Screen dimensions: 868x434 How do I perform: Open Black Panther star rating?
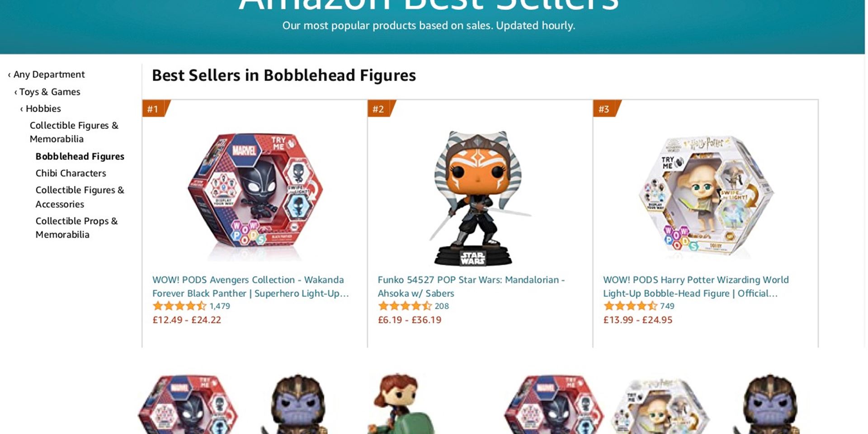(179, 306)
